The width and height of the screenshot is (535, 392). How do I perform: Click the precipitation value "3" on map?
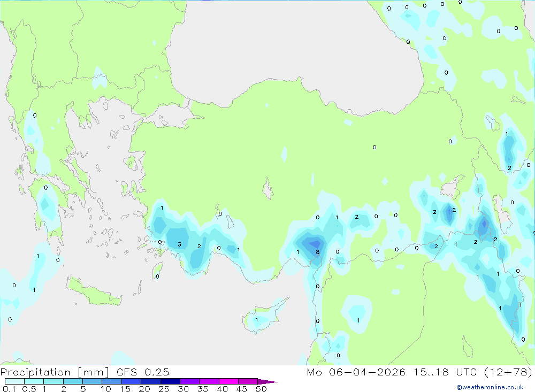coord(179,244)
